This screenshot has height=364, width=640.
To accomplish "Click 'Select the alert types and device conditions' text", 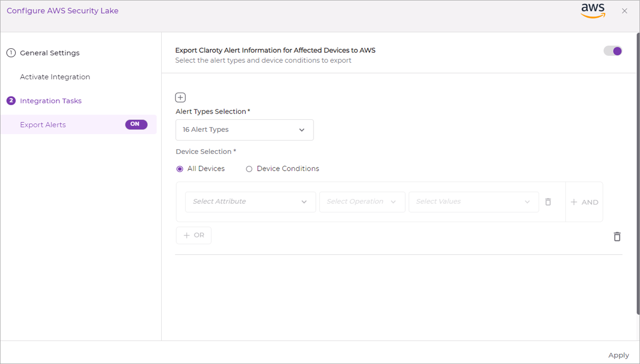I will click(x=263, y=60).
